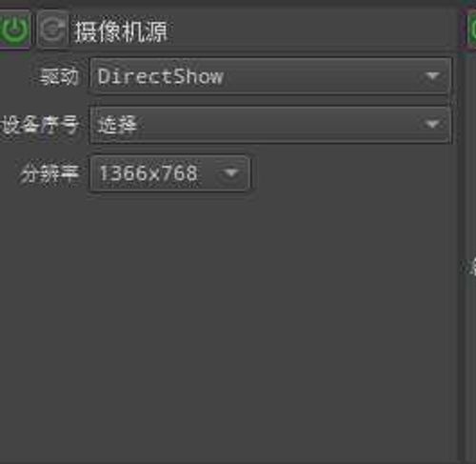Click the 1366x768 value text
Screen dimensions: 476x464
(x=149, y=173)
